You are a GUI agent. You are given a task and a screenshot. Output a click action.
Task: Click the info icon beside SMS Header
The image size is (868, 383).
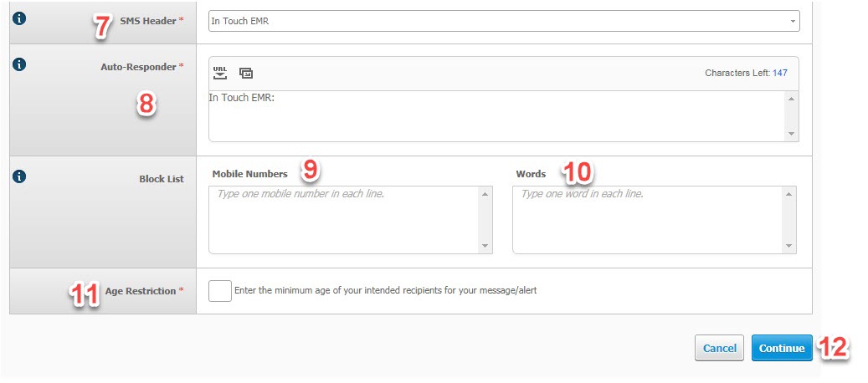[19, 18]
